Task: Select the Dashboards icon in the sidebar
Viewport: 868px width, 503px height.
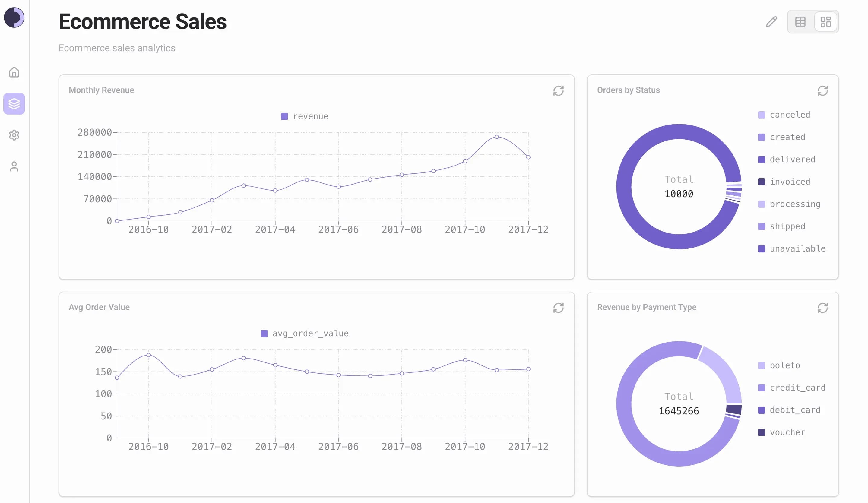Action: [x=14, y=104]
